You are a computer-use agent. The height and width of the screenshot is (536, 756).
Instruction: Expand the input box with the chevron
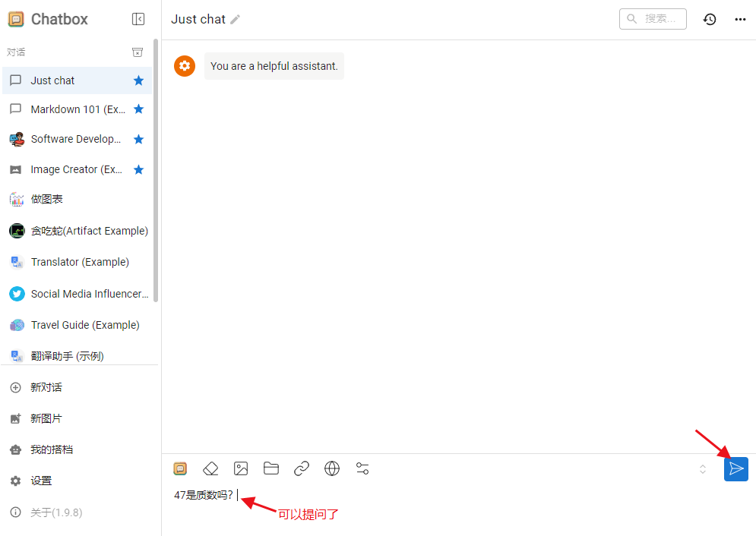tap(702, 469)
